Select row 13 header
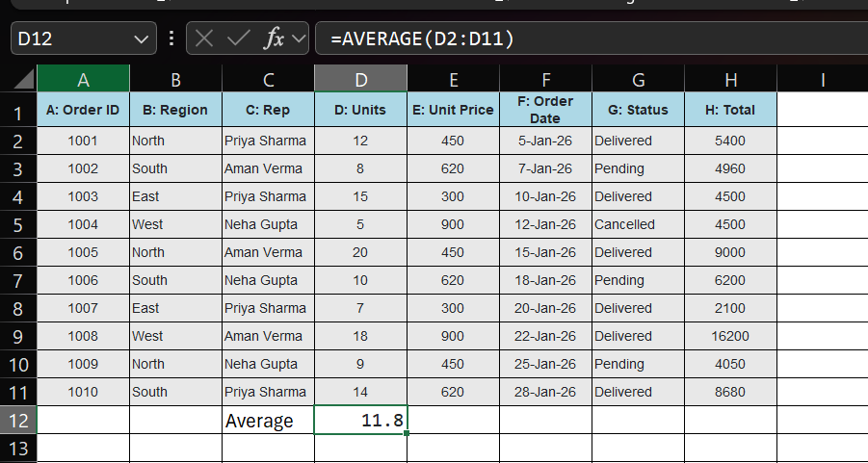This screenshot has width=868, height=463. point(17,448)
